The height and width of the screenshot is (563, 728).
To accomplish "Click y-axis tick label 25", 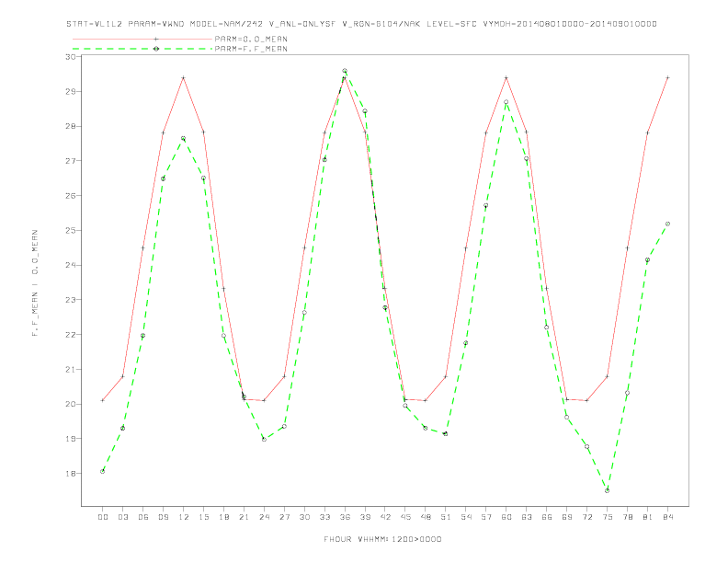I will pos(70,230).
